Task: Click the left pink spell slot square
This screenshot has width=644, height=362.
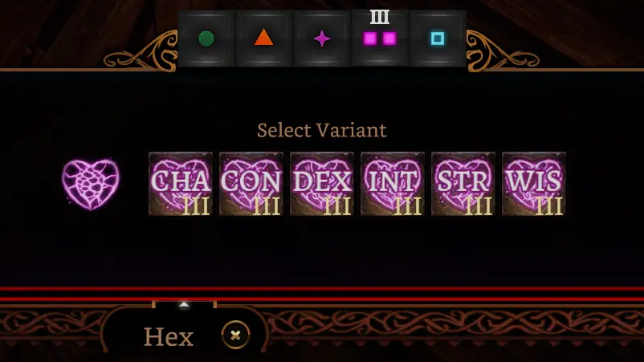Action: pos(370,39)
